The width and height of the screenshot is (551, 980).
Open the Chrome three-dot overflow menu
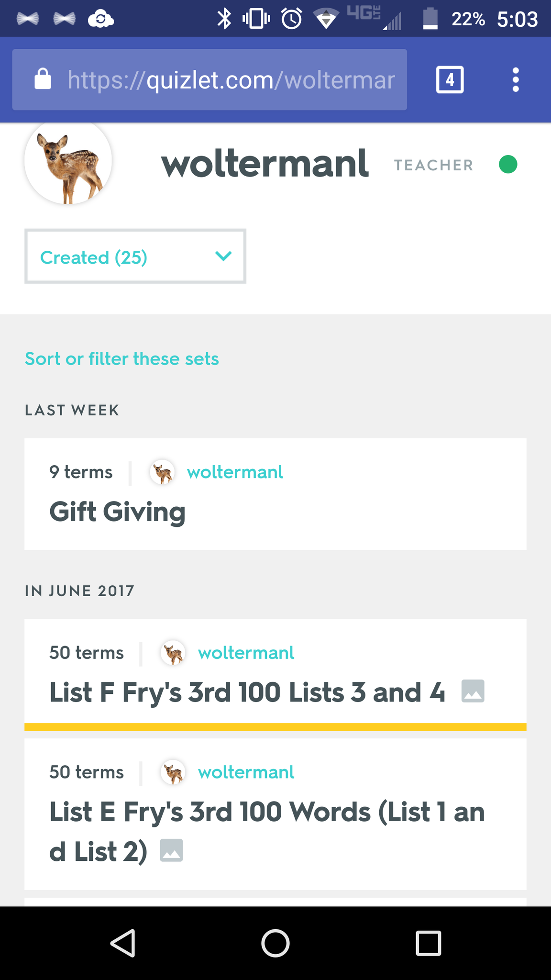[x=516, y=80]
